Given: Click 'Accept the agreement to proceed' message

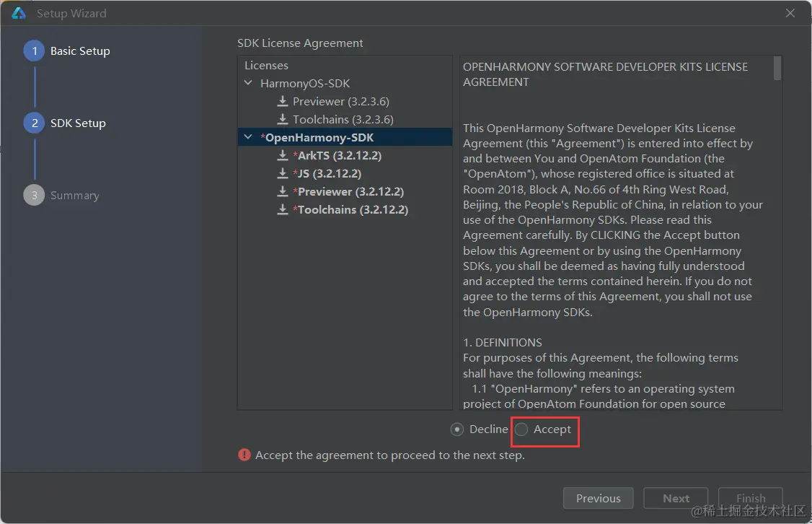Looking at the screenshot, I should (390, 455).
